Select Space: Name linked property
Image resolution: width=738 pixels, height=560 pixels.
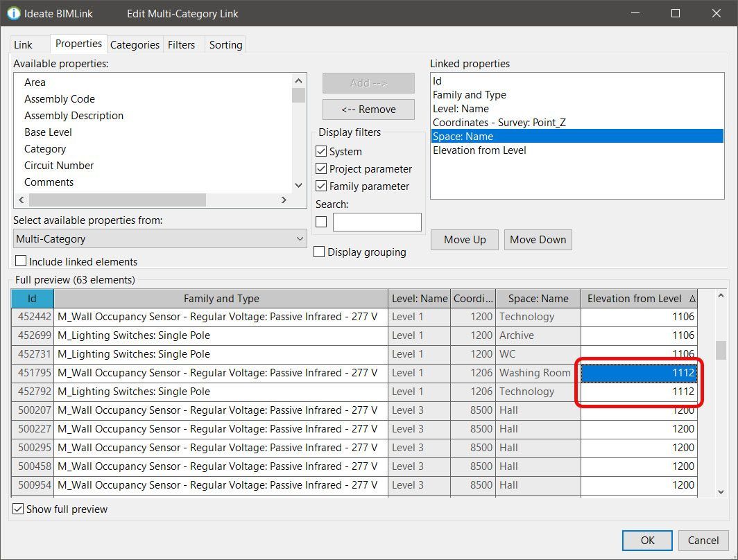pyautogui.click(x=577, y=137)
